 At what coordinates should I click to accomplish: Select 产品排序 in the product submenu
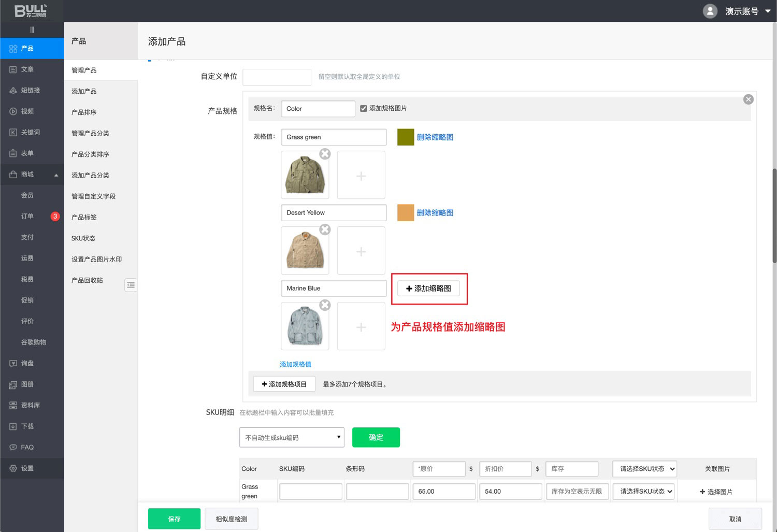coord(84,112)
